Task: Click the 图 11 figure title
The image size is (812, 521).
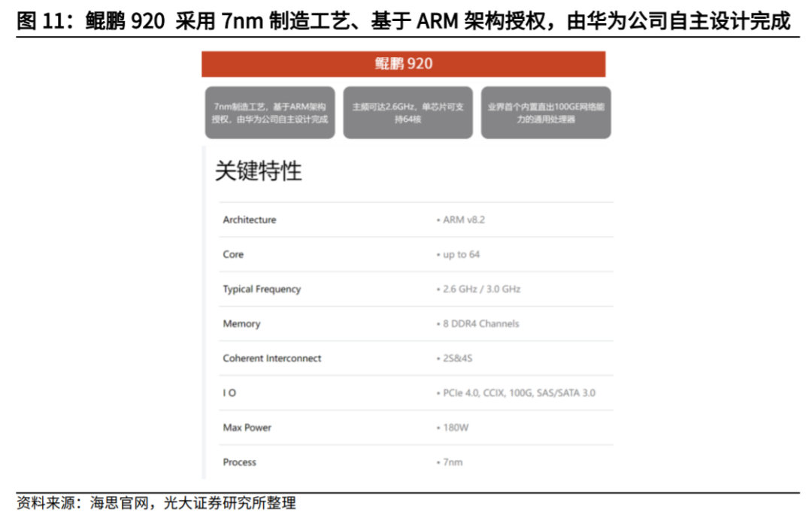Action: pos(404,21)
